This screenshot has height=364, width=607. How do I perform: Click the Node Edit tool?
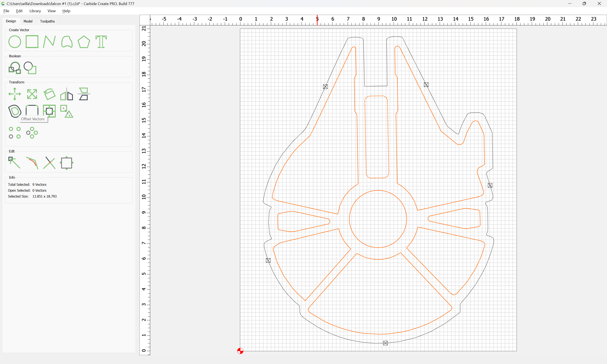click(15, 163)
